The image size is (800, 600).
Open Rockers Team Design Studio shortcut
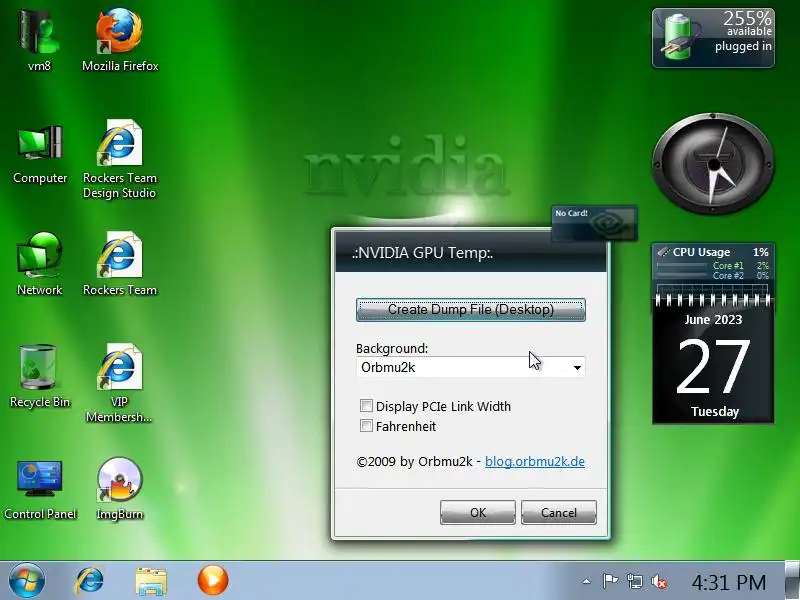pos(119,158)
